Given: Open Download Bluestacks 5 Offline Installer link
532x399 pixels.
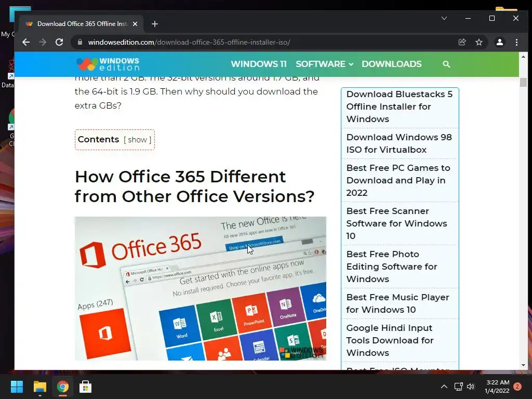Looking at the screenshot, I should pyautogui.click(x=400, y=107).
